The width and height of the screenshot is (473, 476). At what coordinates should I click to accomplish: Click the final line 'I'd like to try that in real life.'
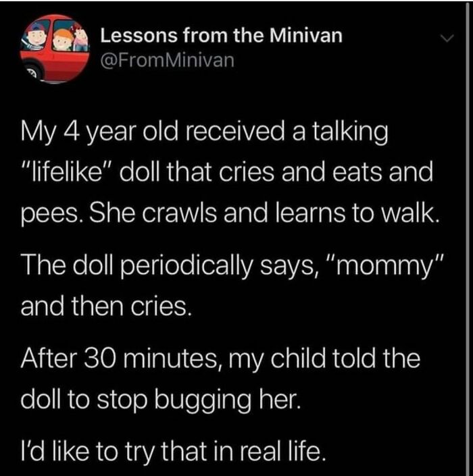pyautogui.click(x=173, y=452)
